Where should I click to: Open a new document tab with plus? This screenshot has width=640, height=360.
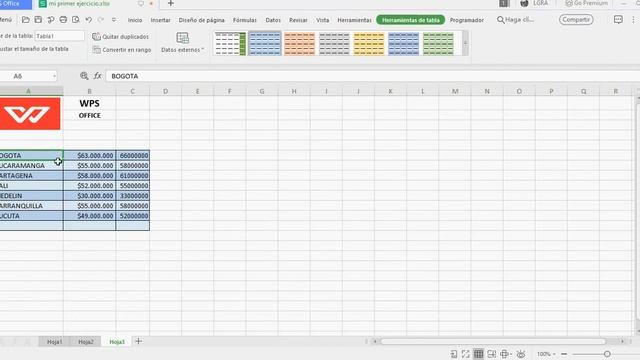coord(171,4)
